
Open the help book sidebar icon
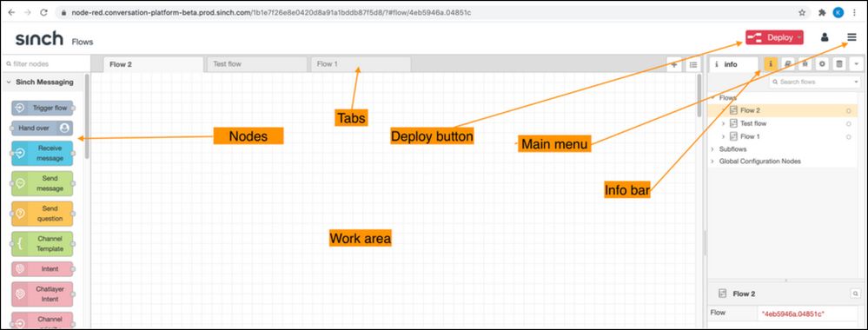[x=788, y=64]
